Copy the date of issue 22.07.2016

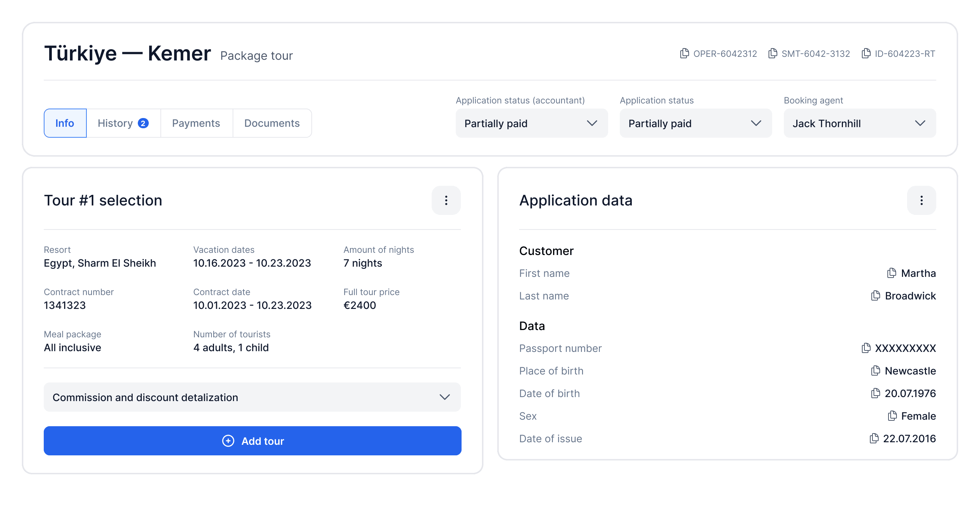click(x=874, y=438)
